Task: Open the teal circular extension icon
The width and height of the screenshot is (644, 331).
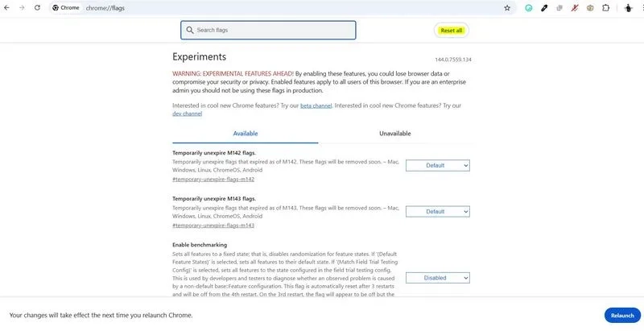Action: point(529,8)
